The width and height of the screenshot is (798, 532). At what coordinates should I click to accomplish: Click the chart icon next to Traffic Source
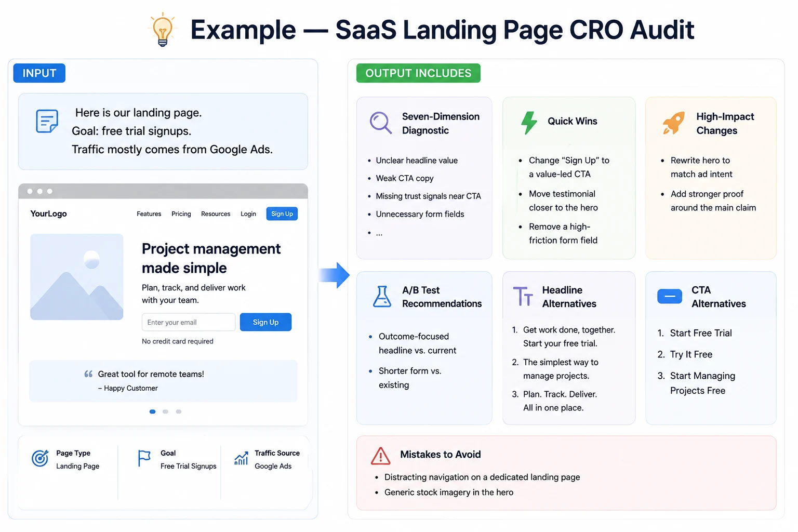pyautogui.click(x=241, y=458)
